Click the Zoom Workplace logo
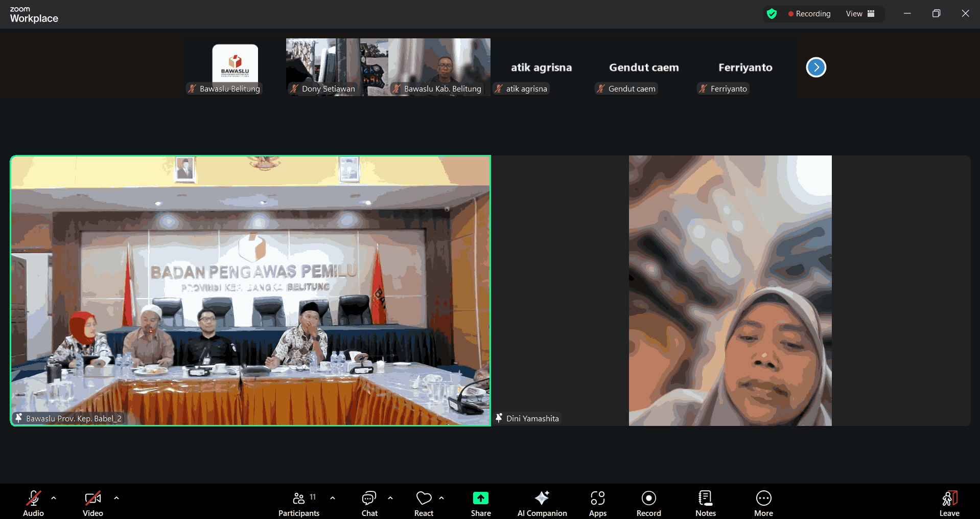980x519 pixels. (x=34, y=15)
